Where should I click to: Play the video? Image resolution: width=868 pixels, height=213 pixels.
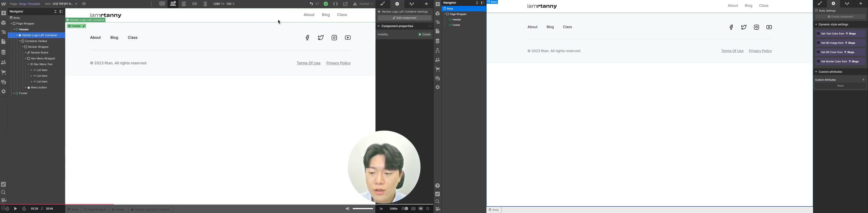pos(16,209)
